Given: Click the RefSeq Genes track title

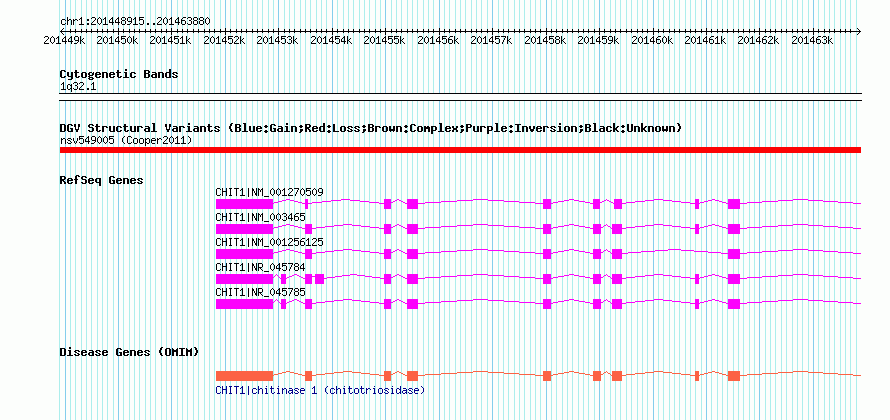Looking at the screenshot, I should pyautogui.click(x=102, y=180).
